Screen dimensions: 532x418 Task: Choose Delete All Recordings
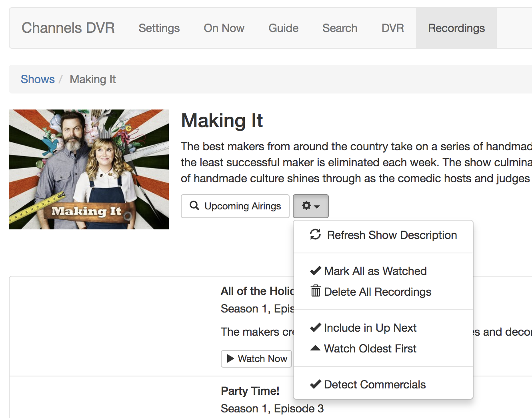coord(383,292)
